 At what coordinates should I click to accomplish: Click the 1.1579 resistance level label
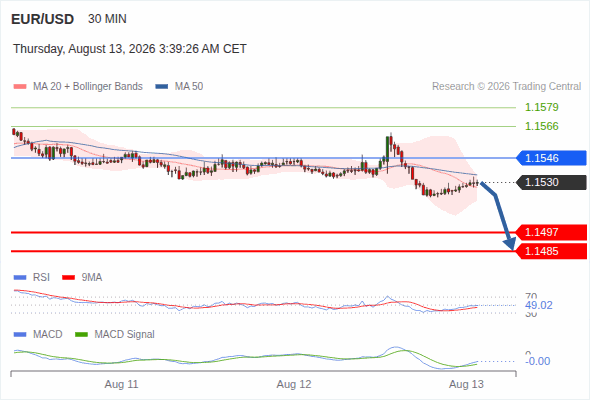pos(542,107)
